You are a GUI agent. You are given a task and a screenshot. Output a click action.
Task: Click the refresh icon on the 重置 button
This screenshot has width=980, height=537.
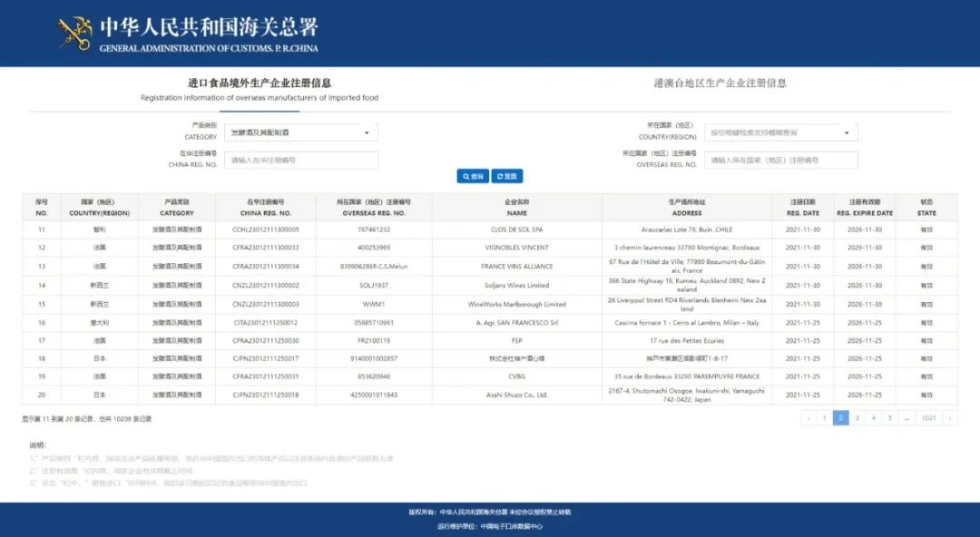coord(499,176)
